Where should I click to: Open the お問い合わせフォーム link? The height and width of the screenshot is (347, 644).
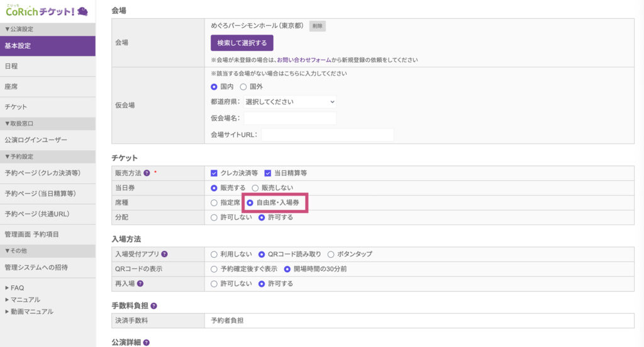coord(304,60)
